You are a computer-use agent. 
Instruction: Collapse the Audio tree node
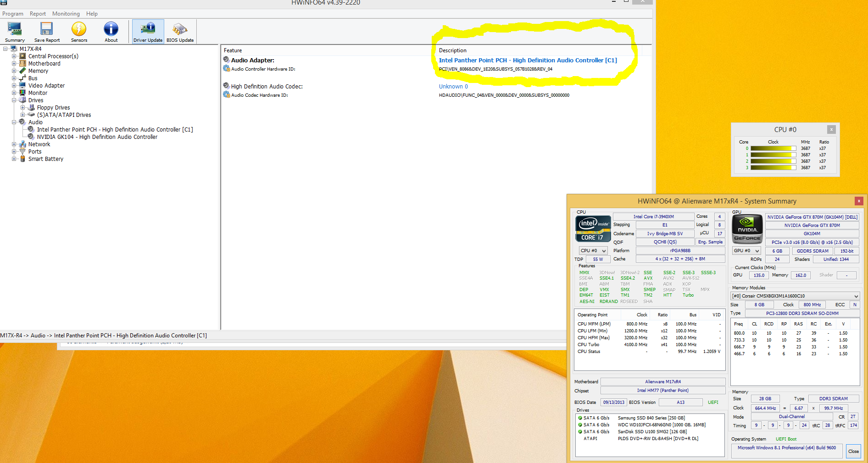14,122
